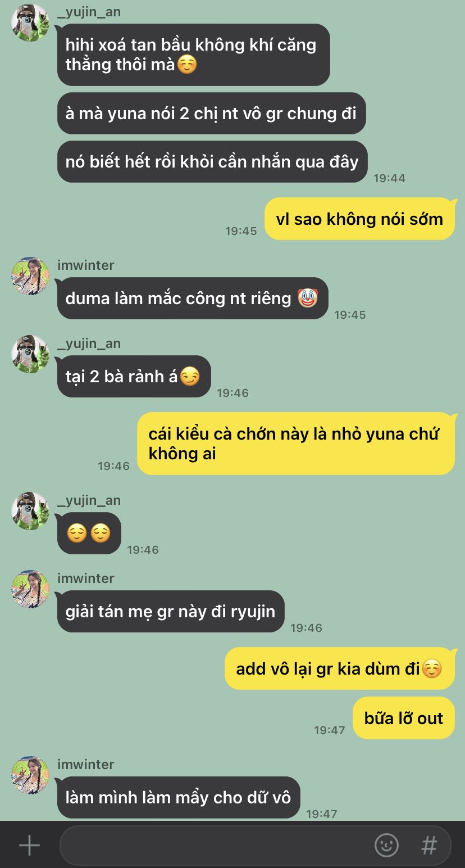
Task: Tap the plus attachment icon
Action: tap(29, 845)
